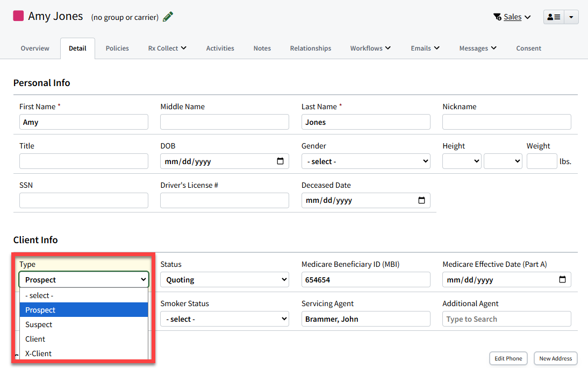Click the Nickname field

pyautogui.click(x=507, y=122)
